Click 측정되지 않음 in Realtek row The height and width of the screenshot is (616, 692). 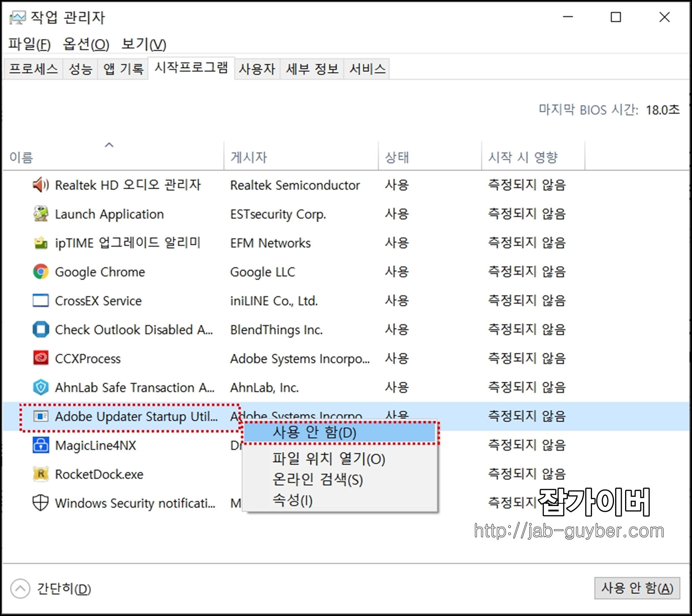click(x=527, y=185)
